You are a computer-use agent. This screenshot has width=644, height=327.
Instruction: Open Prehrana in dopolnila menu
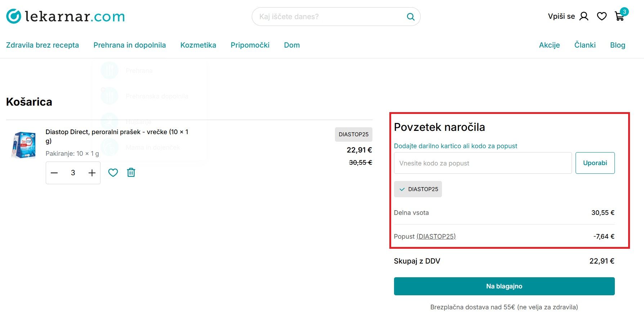pyautogui.click(x=130, y=45)
